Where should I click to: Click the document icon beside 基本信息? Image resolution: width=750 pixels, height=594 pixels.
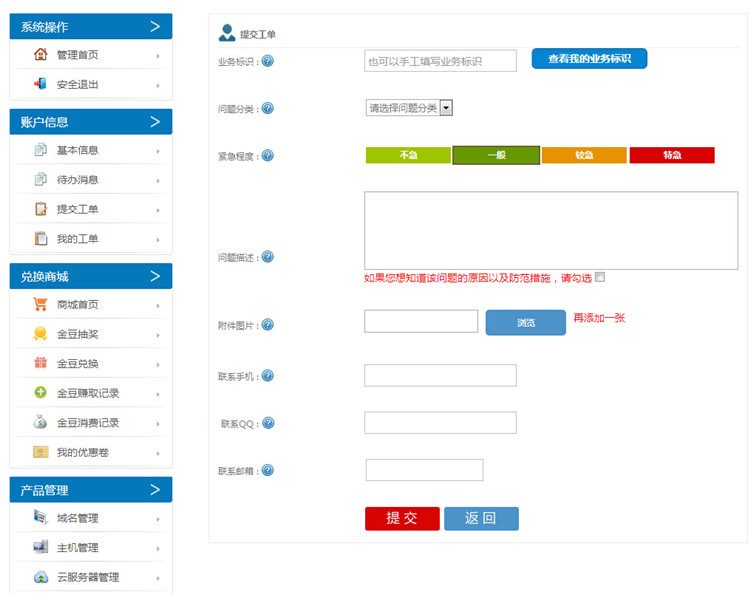pyautogui.click(x=41, y=150)
